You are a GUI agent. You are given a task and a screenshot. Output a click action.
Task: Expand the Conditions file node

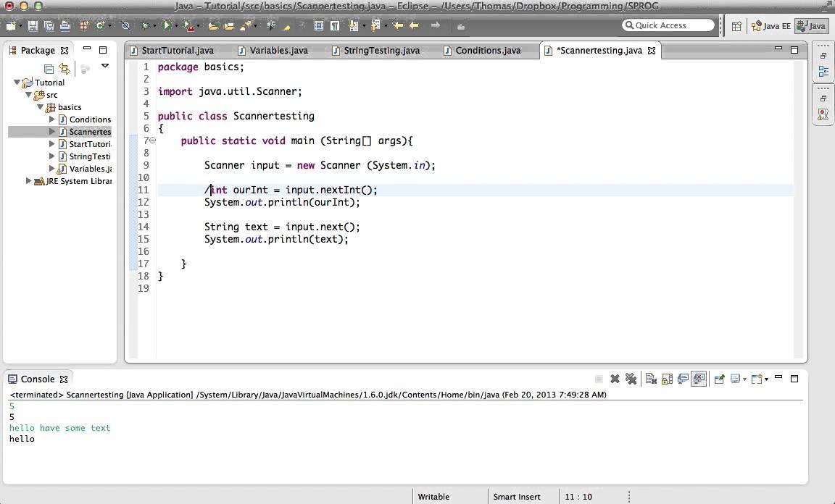tap(51, 119)
